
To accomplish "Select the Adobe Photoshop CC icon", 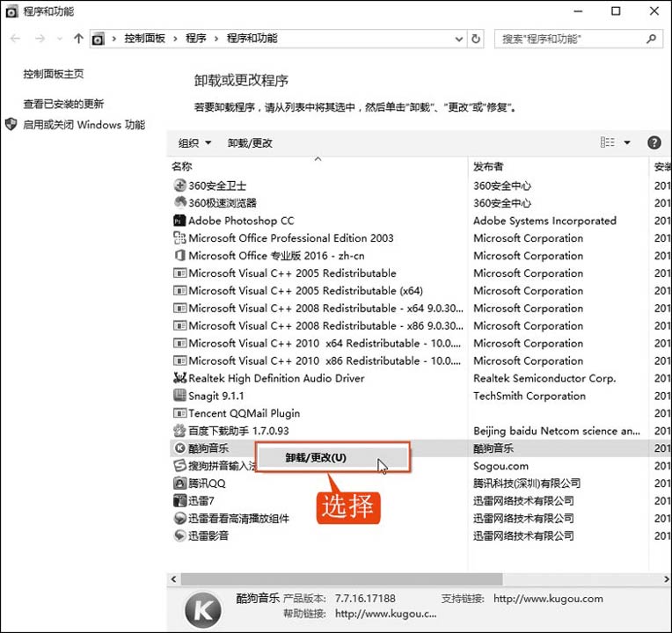I will [179, 221].
